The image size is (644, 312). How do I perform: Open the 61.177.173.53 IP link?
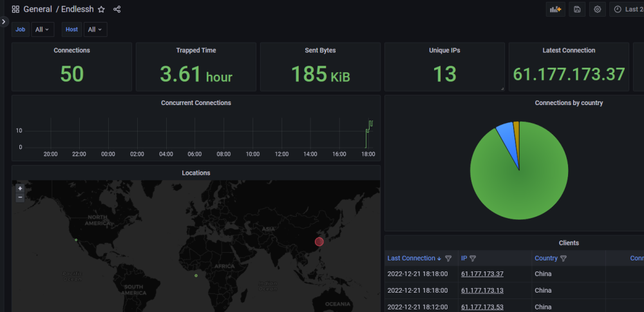(482, 307)
